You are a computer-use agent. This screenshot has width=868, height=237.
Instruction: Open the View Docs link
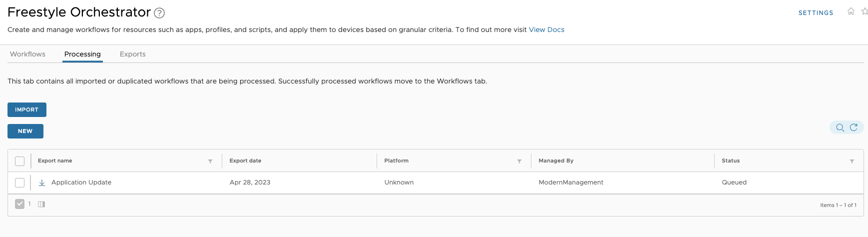[546, 29]
